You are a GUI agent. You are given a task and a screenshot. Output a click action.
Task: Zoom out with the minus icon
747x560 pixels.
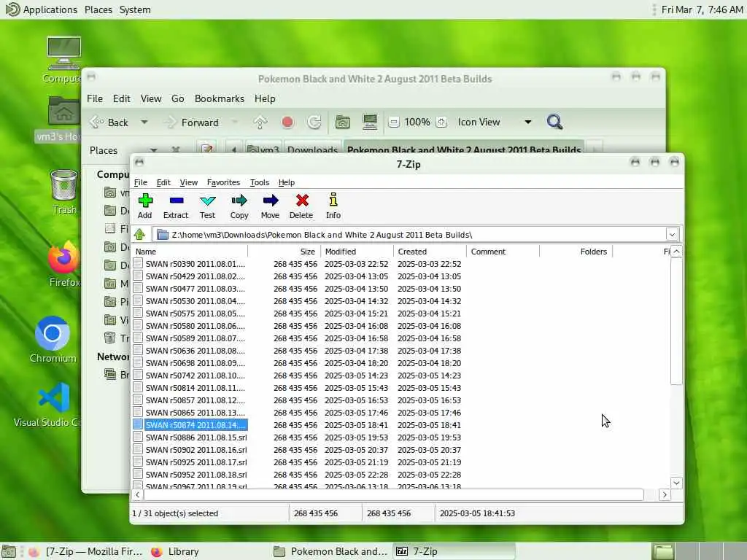pyautogui.click(x=393, y=122)
